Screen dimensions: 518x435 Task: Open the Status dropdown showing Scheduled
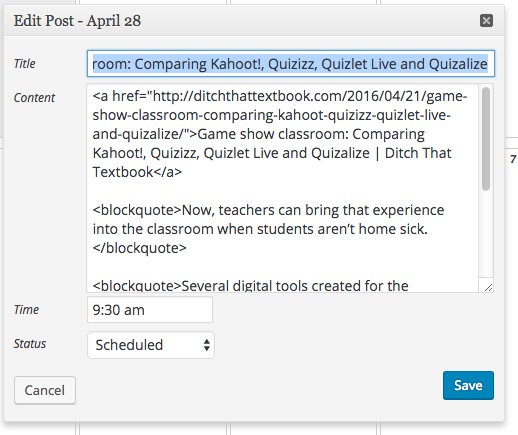pos(151,345)
